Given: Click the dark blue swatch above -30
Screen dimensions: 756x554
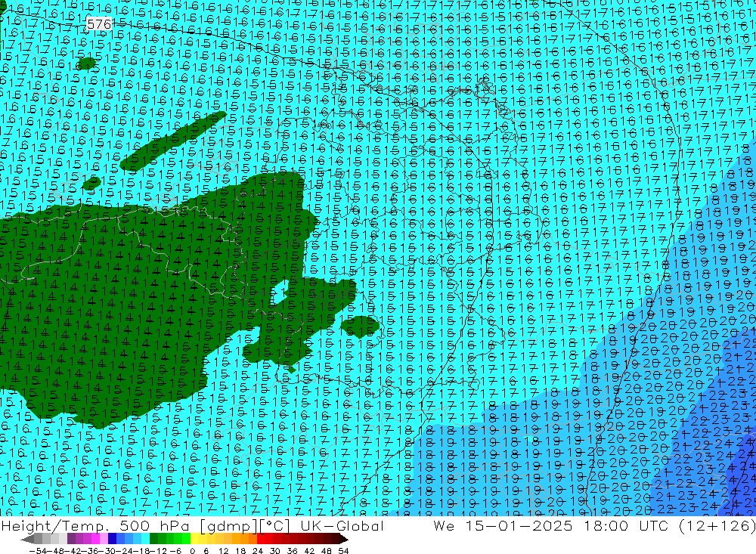Looking at the screenshot, I should click(112, 539).
